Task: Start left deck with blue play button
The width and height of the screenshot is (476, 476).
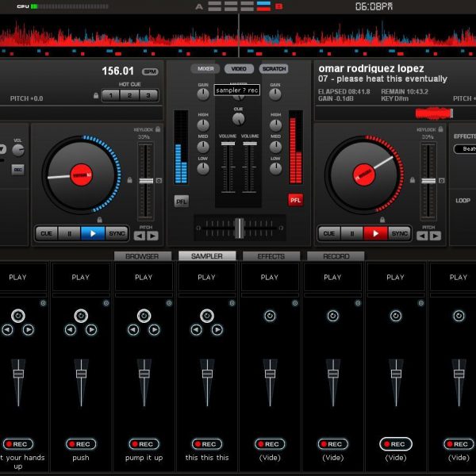Action: [93, 233]
